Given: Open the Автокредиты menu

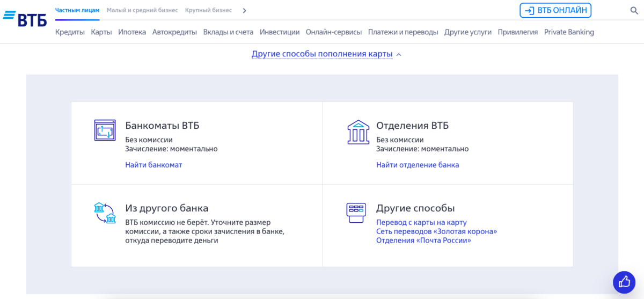Looking at the screenshot, I should [174, 32].
